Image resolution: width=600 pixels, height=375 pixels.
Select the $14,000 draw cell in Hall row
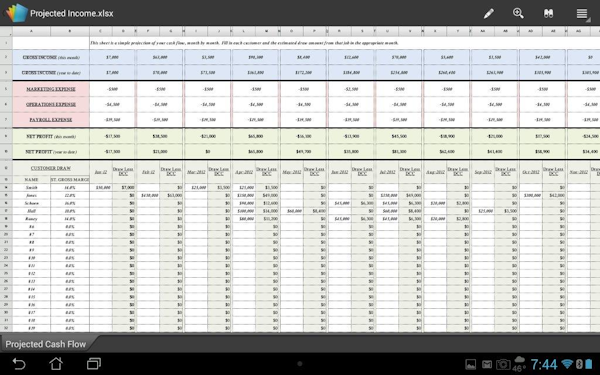click(x=267, y=211)
